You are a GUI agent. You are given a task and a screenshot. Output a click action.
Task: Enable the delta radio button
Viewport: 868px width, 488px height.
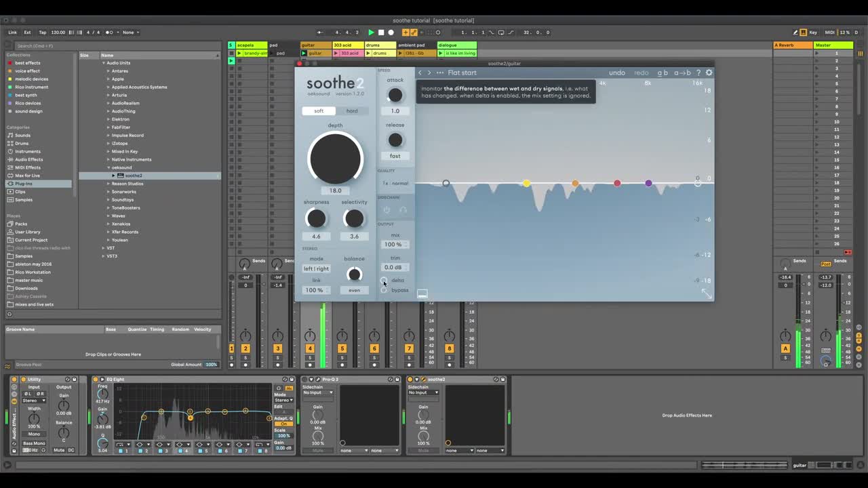[384, 280]
